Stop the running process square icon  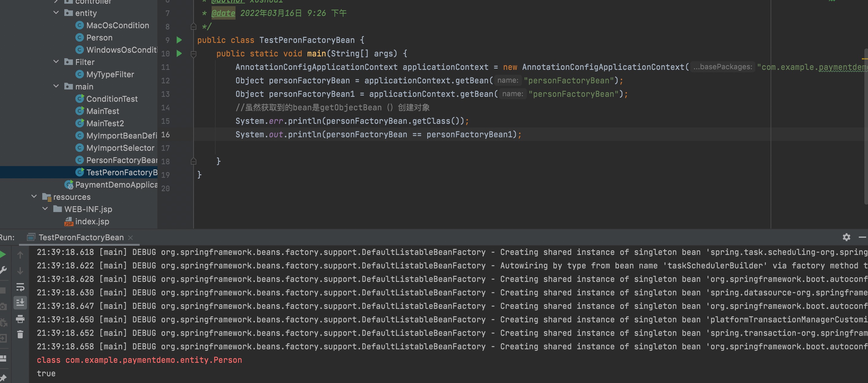(x=3, y=290)
